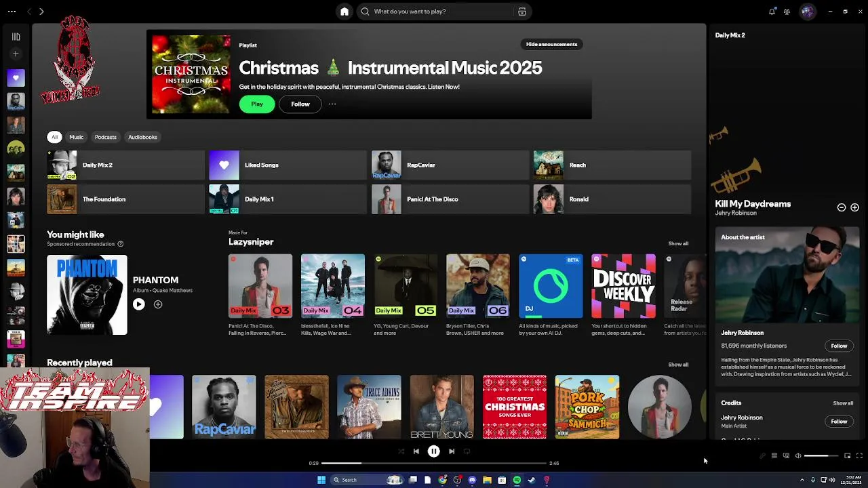Image resolution: width=868 pixels, height=488 pixels.
Task: Show all Recently played items
Action: tap(678, 365)
